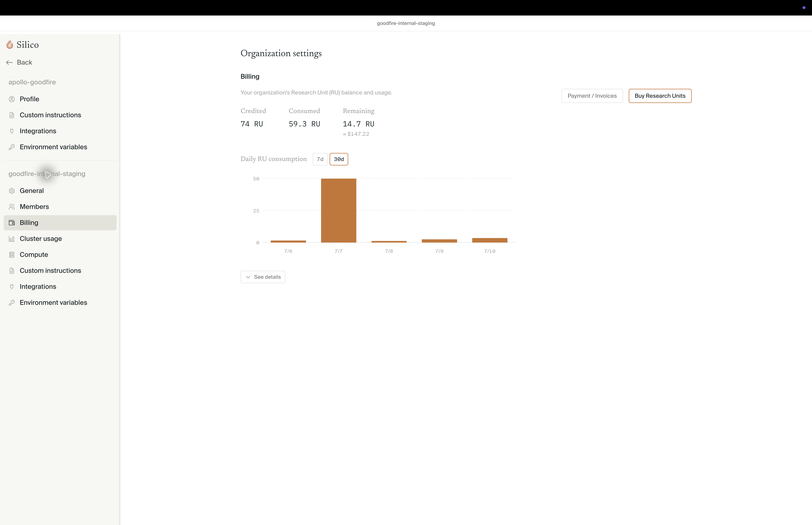Viewport: 812px width, 525px height.
Task: Click the Credited label
Action: [253, 111]
